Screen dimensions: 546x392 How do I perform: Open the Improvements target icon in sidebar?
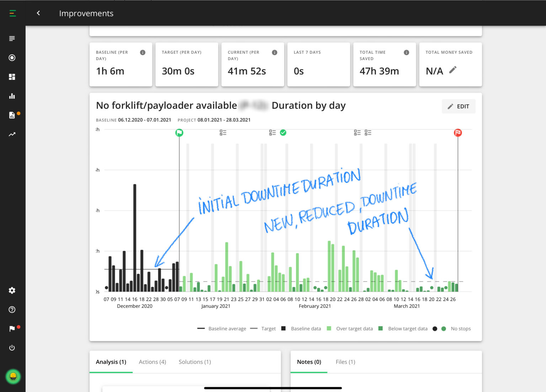click(12, 58)
